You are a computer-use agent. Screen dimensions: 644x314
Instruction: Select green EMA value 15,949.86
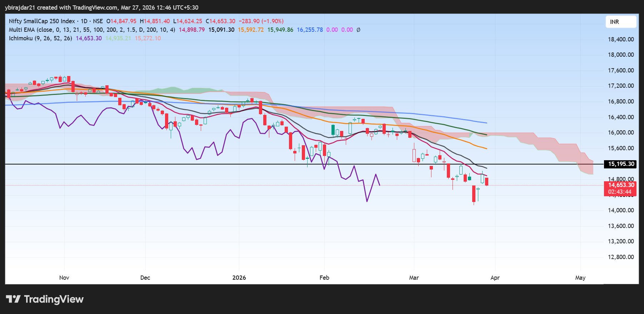(280, 30)
